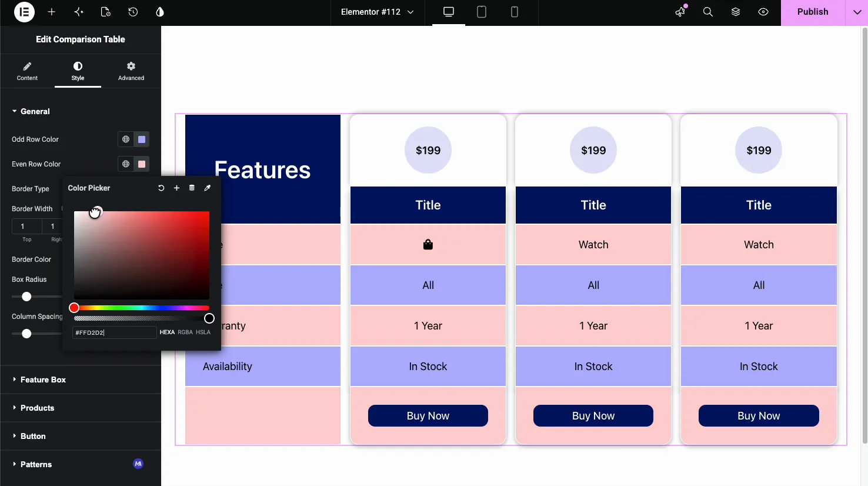Click the first column In Stock cell

428,367
